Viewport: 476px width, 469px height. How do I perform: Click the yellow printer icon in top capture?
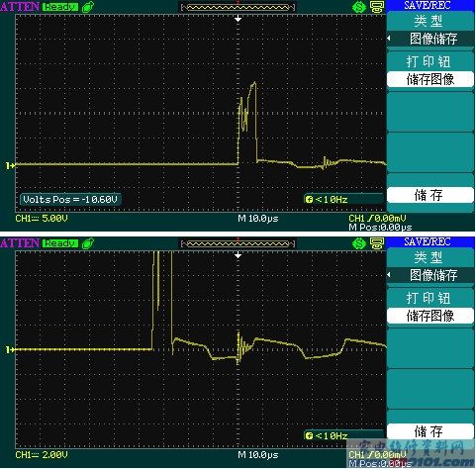[377, 7]
